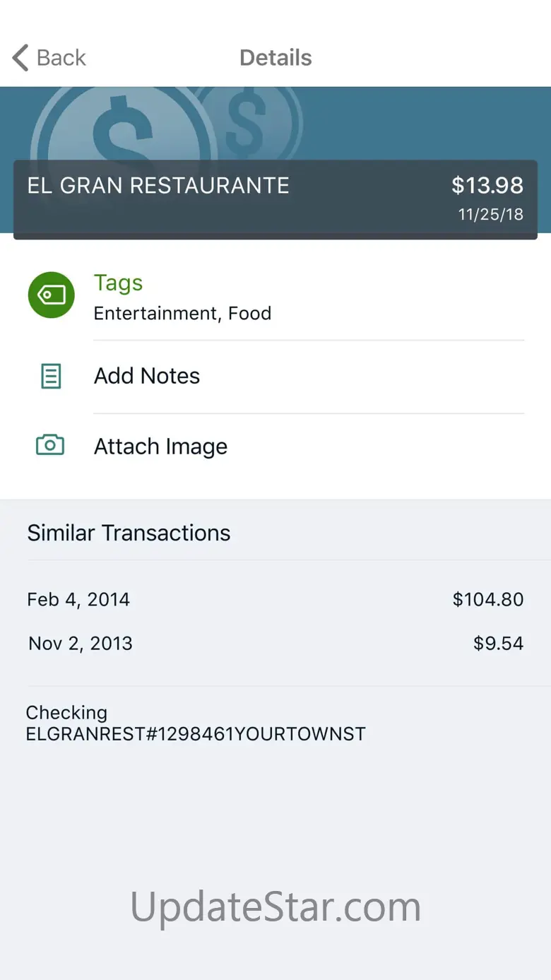Click the Checking account label
Image resolution: width=551 pixels, height=980 pixels.
point(66,712)
